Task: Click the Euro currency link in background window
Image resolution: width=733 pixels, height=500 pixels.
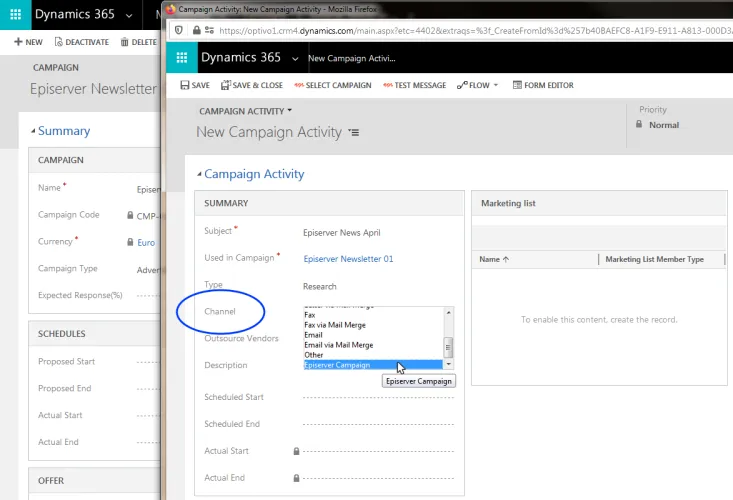Action: coord(146,243)
